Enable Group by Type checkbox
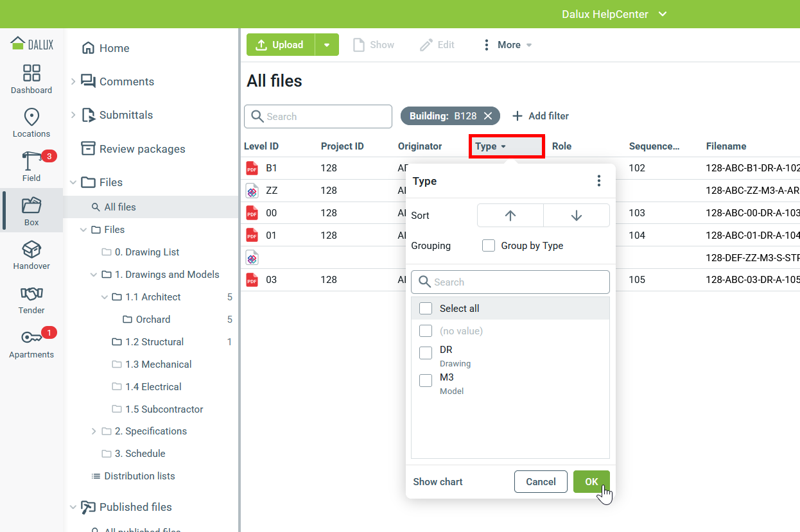 489,246
